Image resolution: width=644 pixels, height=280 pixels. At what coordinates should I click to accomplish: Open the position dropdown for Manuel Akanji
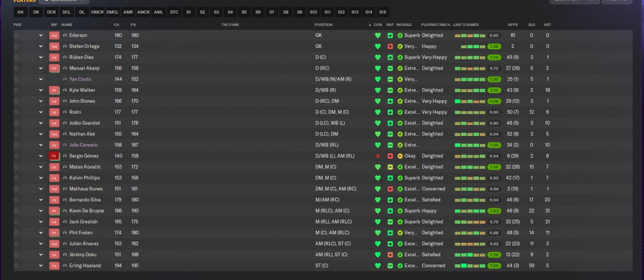pyautogui.click(x=41, y=68)
